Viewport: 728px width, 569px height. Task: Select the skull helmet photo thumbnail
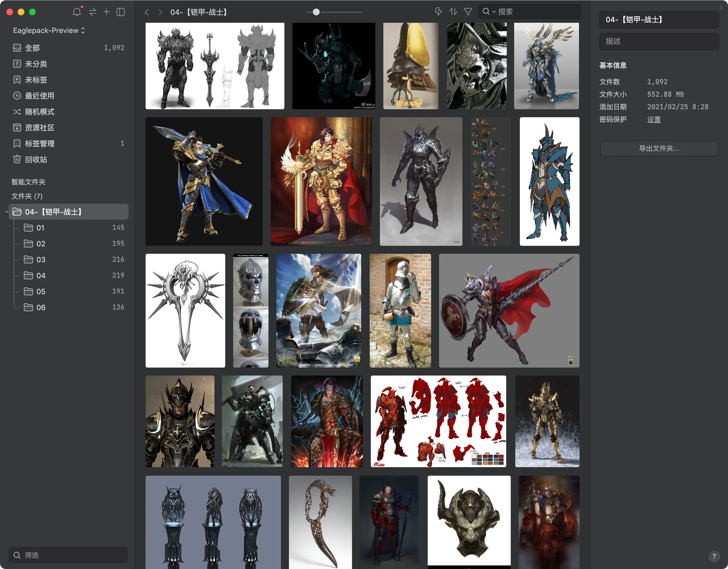coord(251,310)
